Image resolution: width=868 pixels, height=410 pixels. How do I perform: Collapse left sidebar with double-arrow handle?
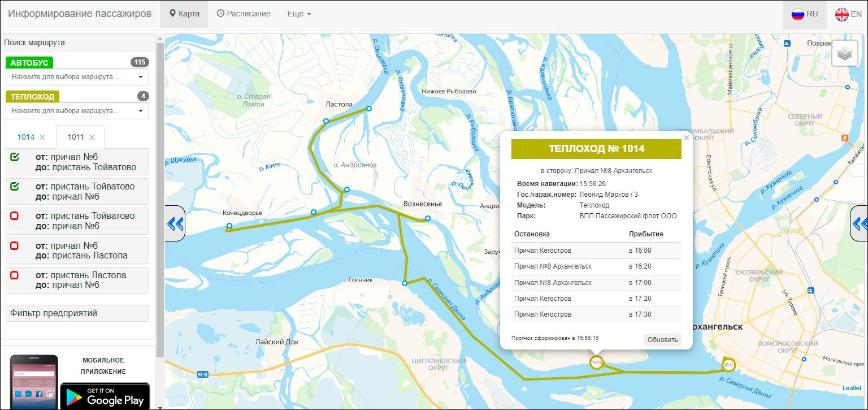click(175, 224)
